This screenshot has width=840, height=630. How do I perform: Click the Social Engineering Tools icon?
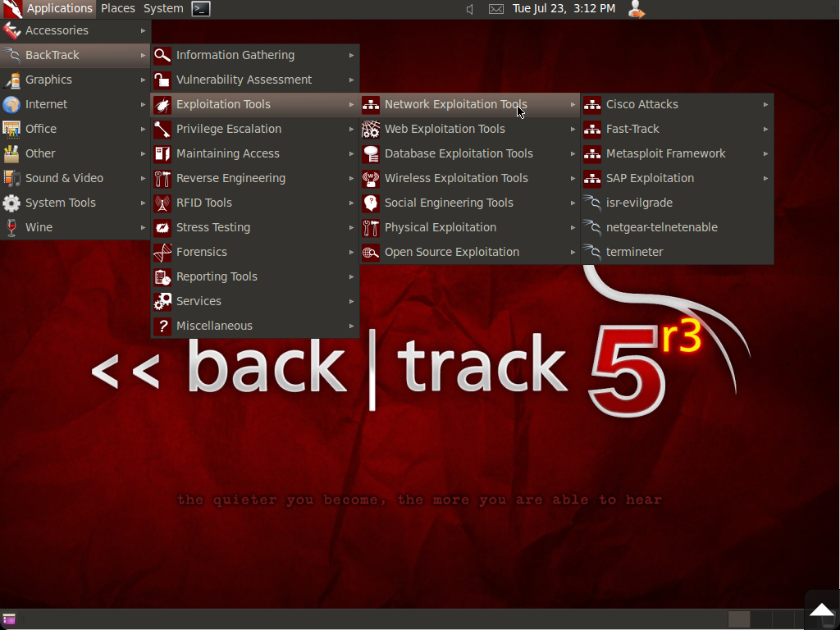[x=371, y=203]
